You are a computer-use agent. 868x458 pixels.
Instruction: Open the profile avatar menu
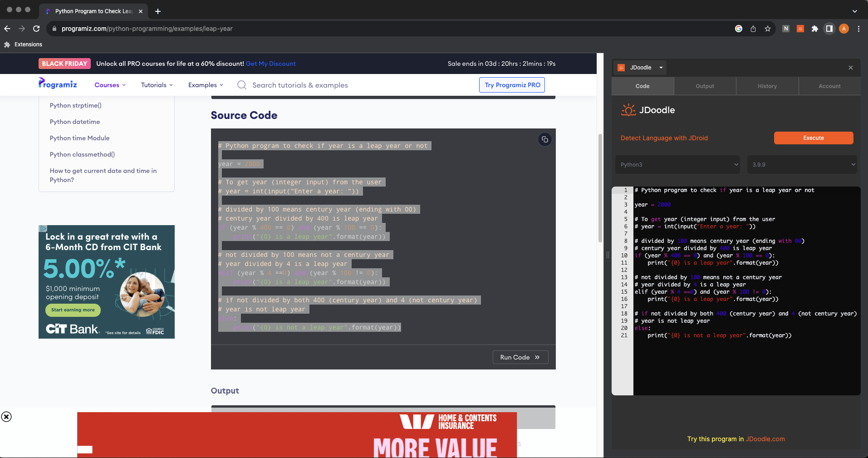click(844, 29)
